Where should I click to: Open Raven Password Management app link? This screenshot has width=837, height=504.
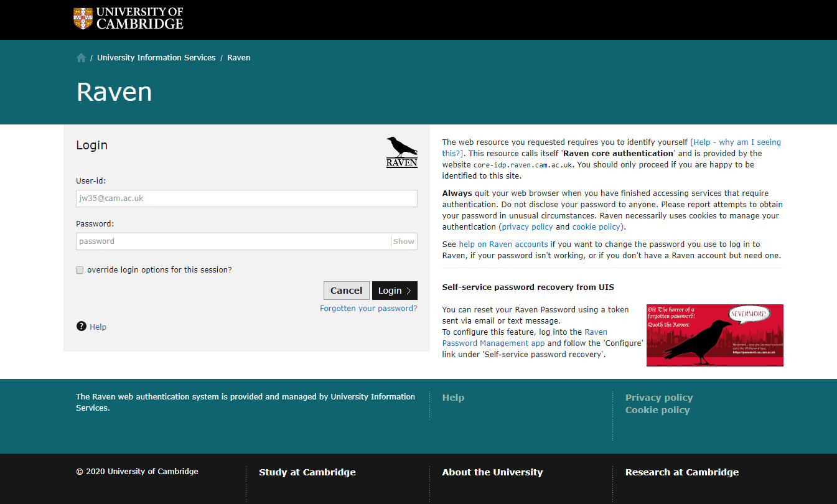[493, 343]
